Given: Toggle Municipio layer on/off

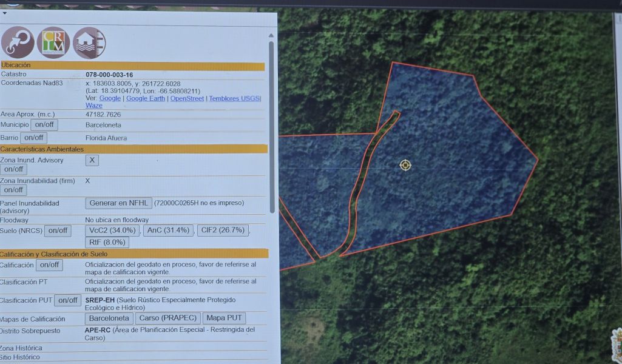Looking at the screenshot, I should 44,125.
